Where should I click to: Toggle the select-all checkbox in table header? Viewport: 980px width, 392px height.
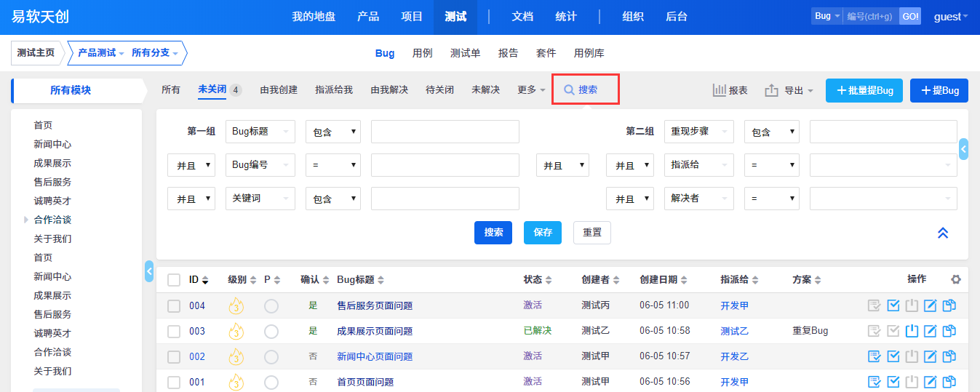click(174, 279)
